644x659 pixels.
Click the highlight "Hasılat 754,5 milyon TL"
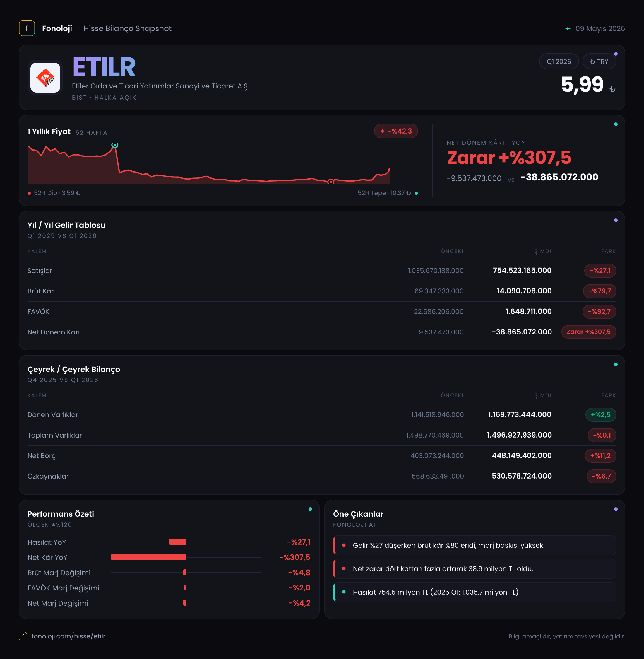pyautogui.click(x=475, y=592)
